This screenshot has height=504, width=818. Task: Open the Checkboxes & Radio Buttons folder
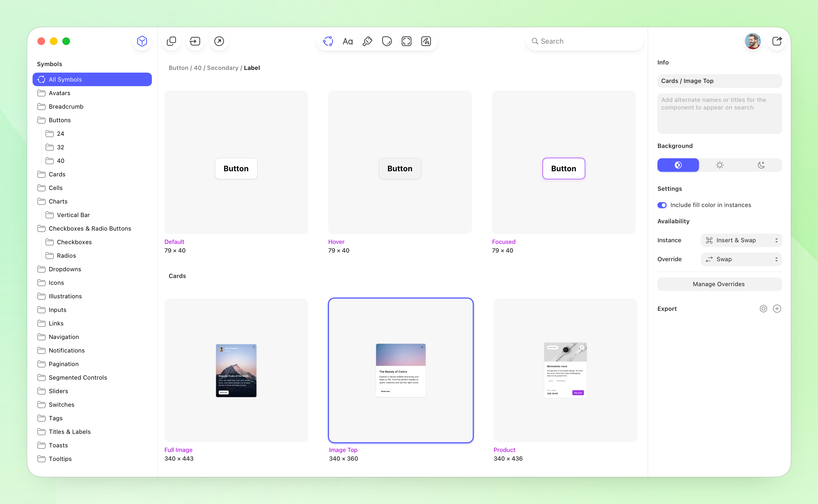coord(92,228)
